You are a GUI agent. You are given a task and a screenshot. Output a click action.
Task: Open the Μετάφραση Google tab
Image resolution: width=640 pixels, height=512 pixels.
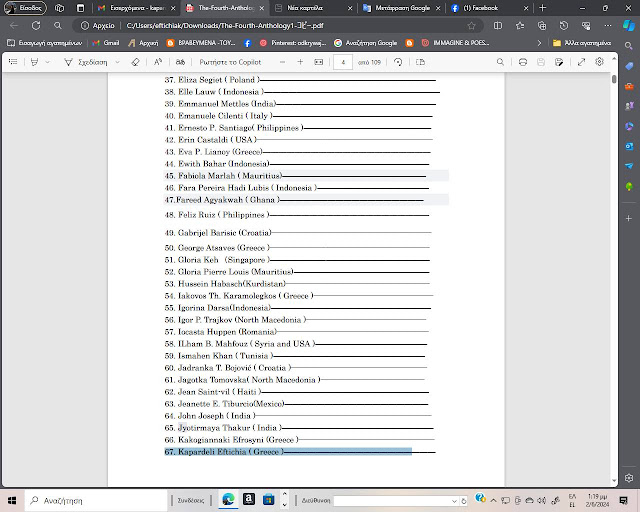(402, 8)
